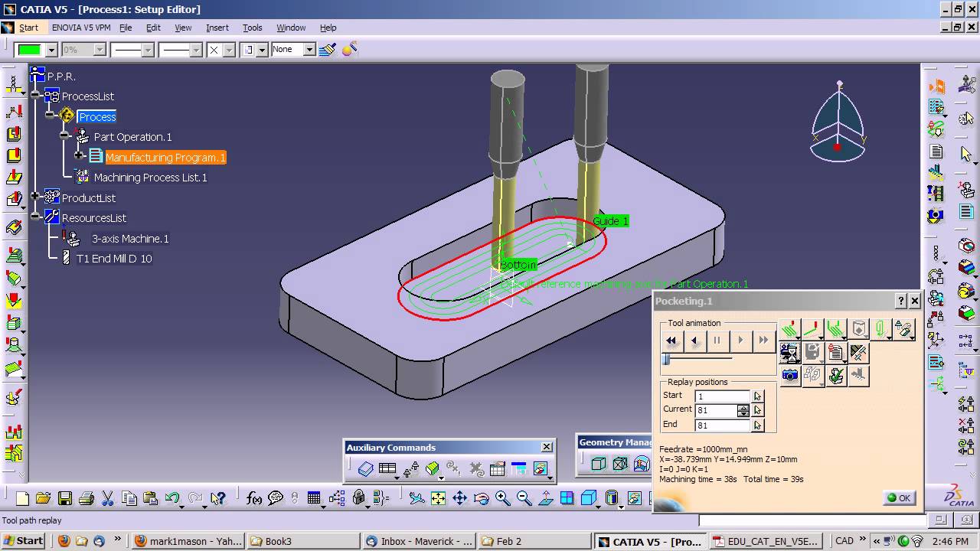
Task: Open the Formula f(x) tool
Action: coord(254,499)
